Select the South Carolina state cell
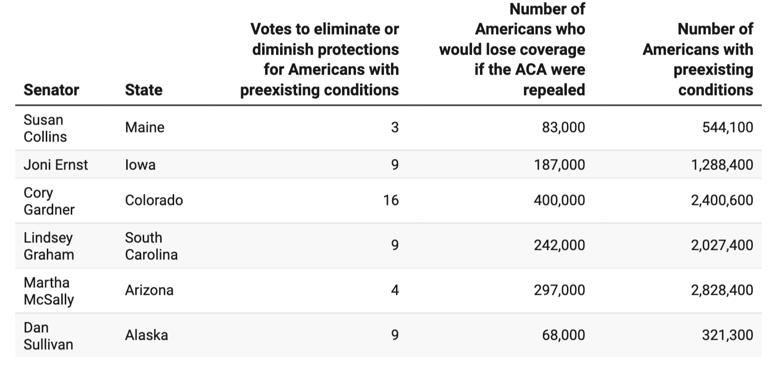This screenshot has width=774, height=374. click(x=151, y=246)
